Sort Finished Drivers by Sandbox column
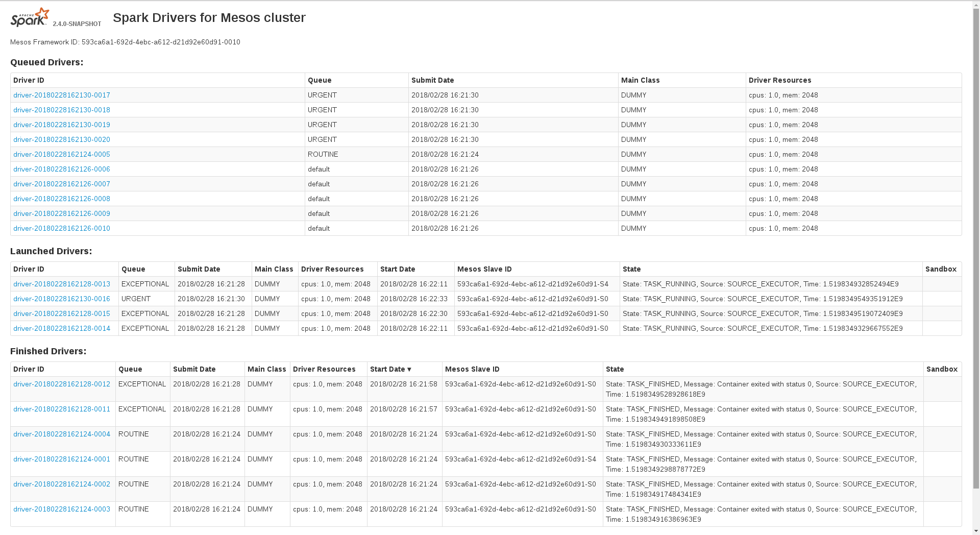The height and width of the screenshot is (535, 980). tap(942, 369)
